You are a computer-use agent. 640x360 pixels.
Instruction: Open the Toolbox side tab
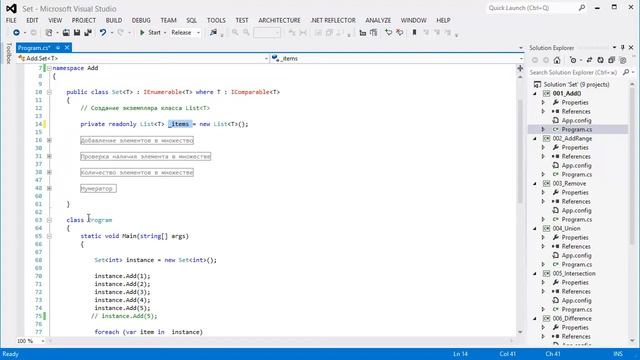click(9, 53)
